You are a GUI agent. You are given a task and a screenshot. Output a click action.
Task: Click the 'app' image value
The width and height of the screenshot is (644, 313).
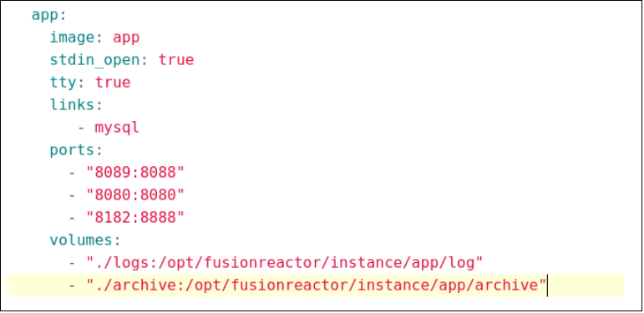tap(126, 38)
